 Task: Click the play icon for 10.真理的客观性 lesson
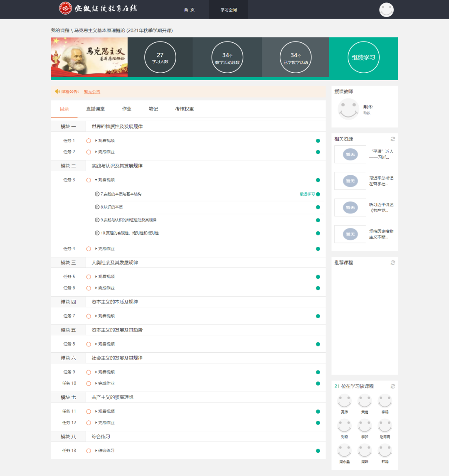97,233
